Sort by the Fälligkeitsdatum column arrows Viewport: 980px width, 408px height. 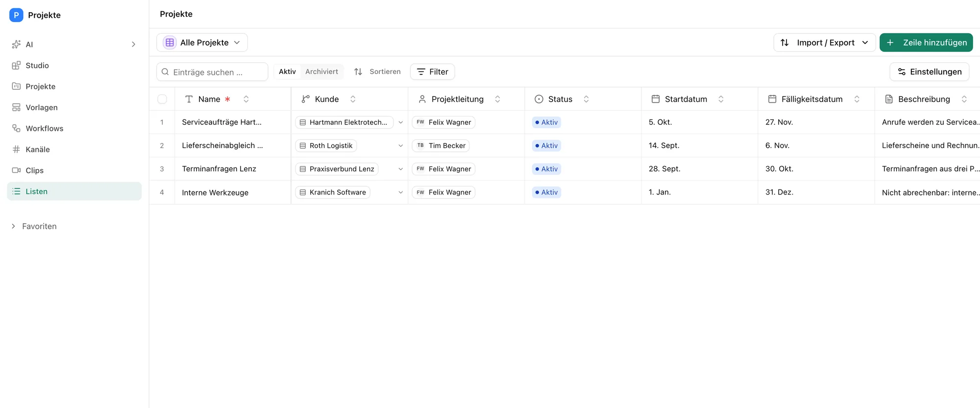857,99
